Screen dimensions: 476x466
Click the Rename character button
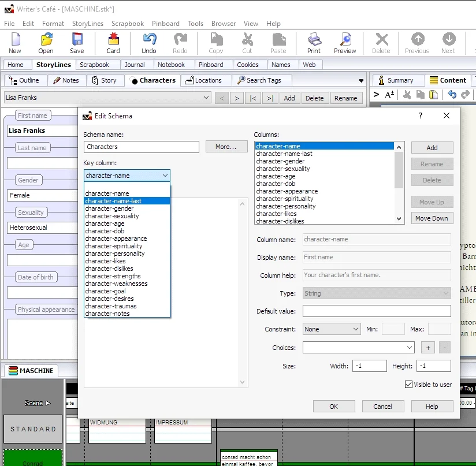point(346,98)
